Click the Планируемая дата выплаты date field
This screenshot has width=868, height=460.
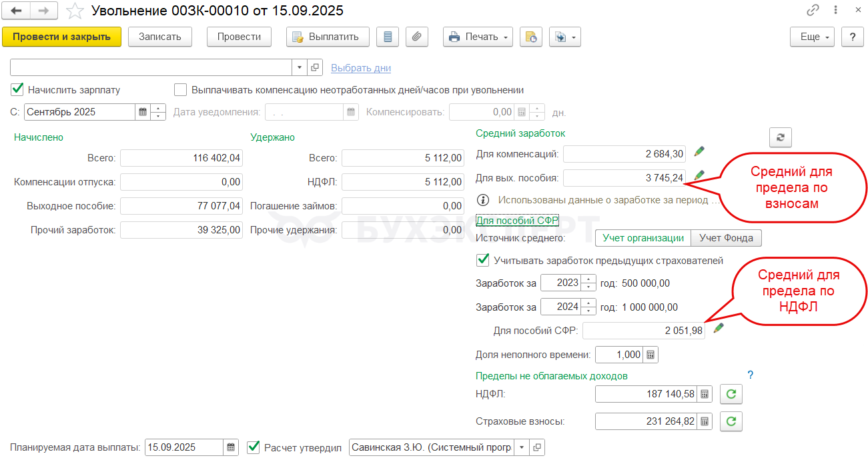(184, 447)
